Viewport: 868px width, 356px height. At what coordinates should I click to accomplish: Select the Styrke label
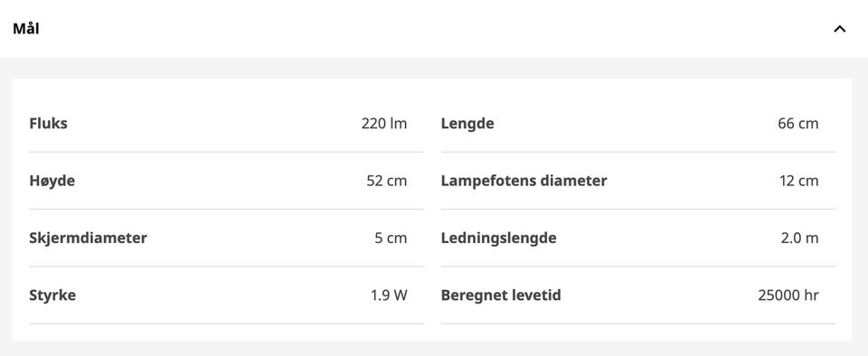[x=52, y=295]
